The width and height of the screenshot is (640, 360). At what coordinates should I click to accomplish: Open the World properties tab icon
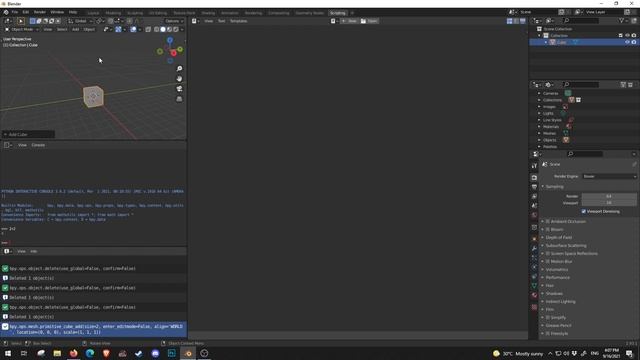pyautogui.click(x=534, y=215)
